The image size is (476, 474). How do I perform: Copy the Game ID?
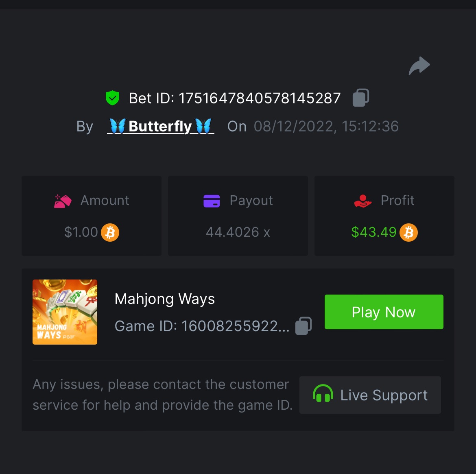[303, 326]
